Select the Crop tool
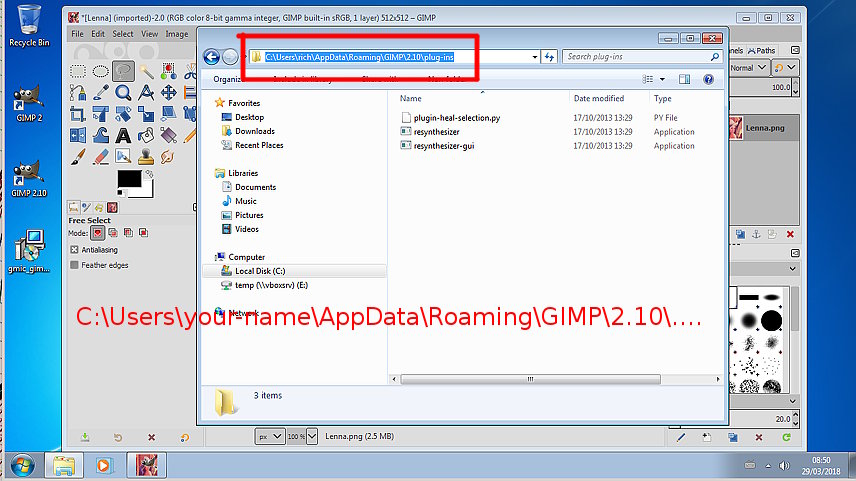This screenshot has width=856, height=481. click(x=78, y=114)
